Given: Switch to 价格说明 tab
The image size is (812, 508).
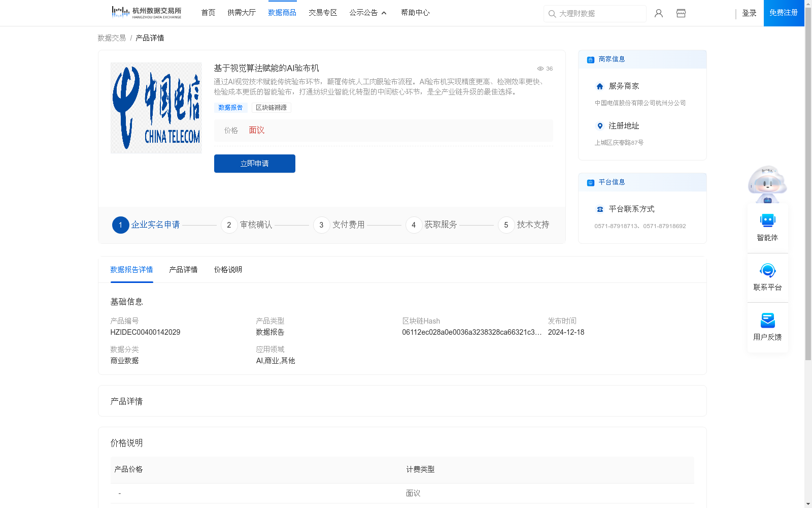Looking at the screenshot, I should (x=228, y=270).
